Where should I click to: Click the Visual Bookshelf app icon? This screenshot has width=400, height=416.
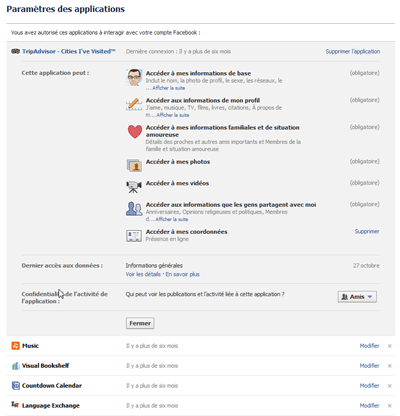click(x=15, y=366)
